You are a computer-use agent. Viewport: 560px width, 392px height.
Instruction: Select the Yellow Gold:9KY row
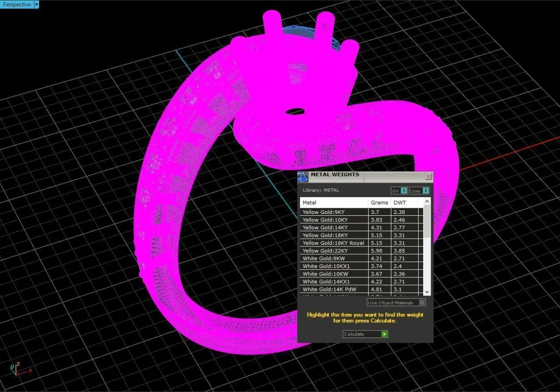[362, 212]
